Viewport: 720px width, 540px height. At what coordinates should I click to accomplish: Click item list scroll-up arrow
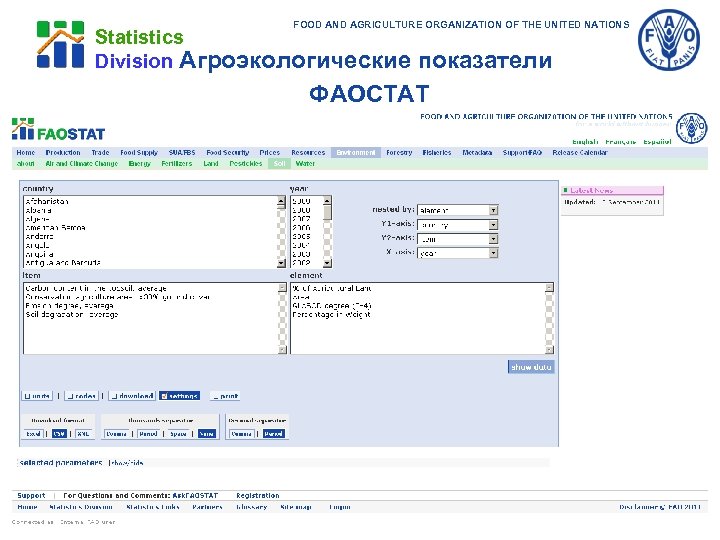click(282, 287)
